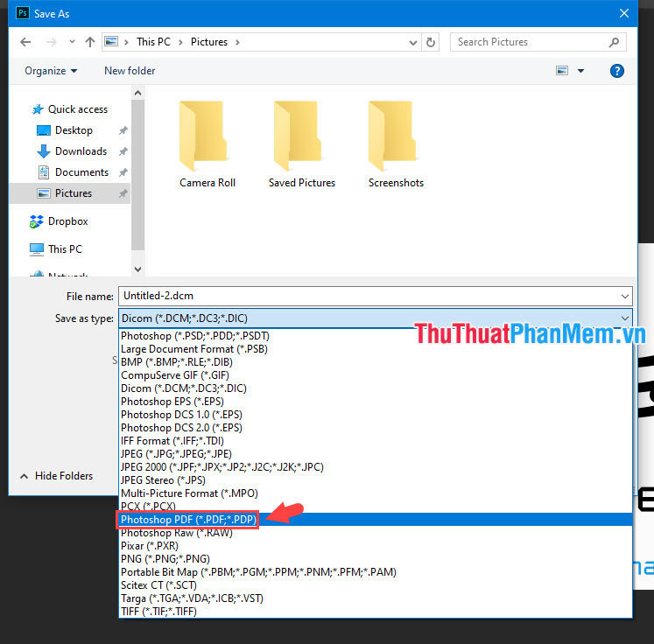
Task: Select the Saved Pictures folder
Action: point(301,144)
